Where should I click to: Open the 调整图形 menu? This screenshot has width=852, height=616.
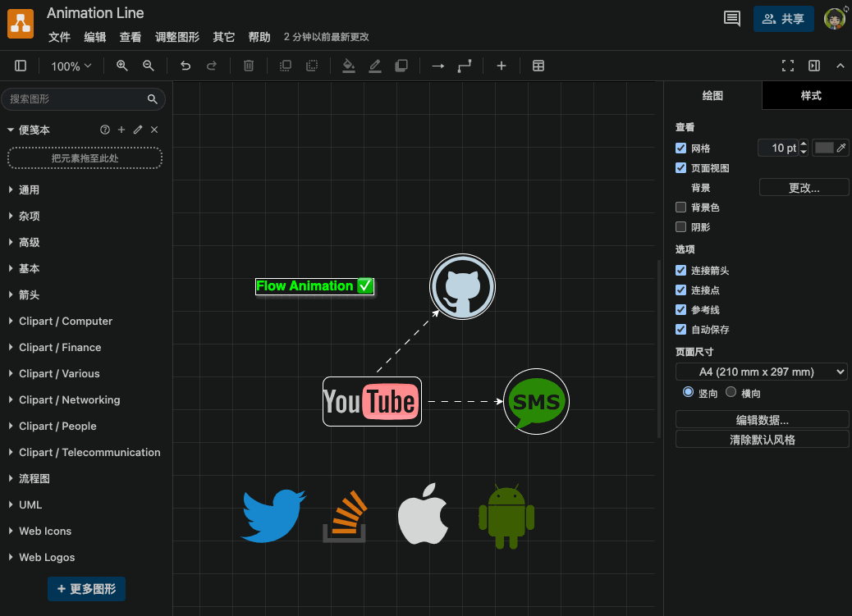pos(177,37)
